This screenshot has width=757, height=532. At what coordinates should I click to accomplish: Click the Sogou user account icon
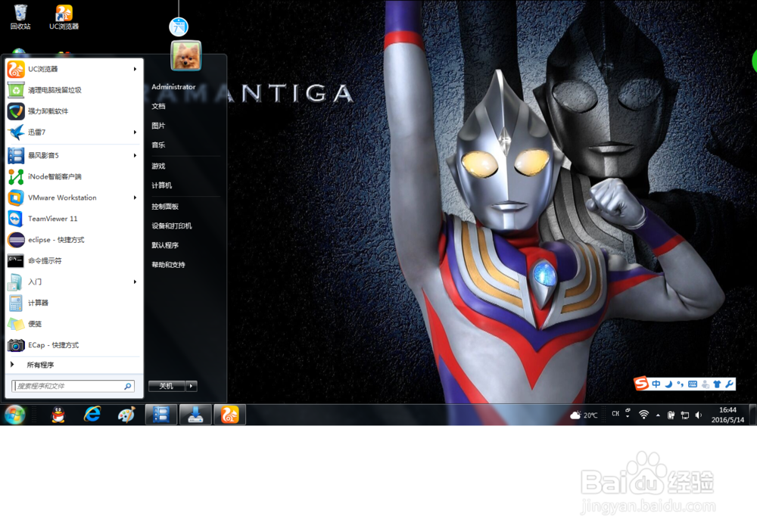(706, 384)
